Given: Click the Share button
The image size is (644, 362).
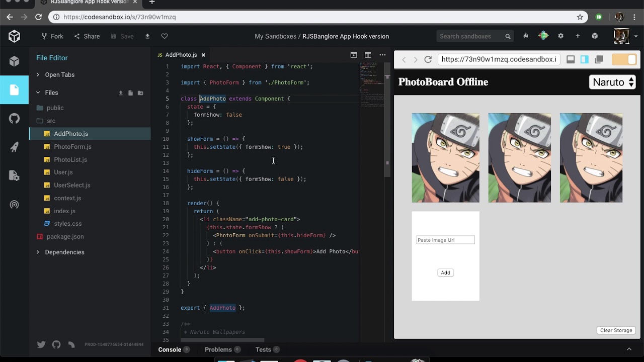Looking at the screenshot, I should click(87, 36).
